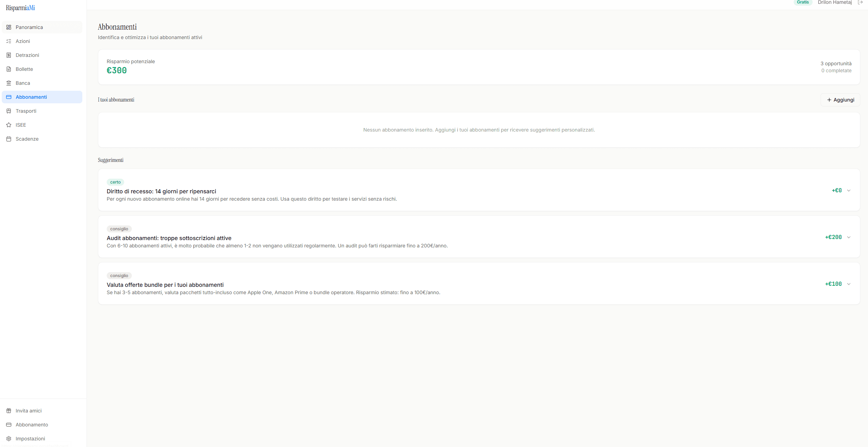
Task: Click the Gratis plan badge
Action: click(802, 2)
